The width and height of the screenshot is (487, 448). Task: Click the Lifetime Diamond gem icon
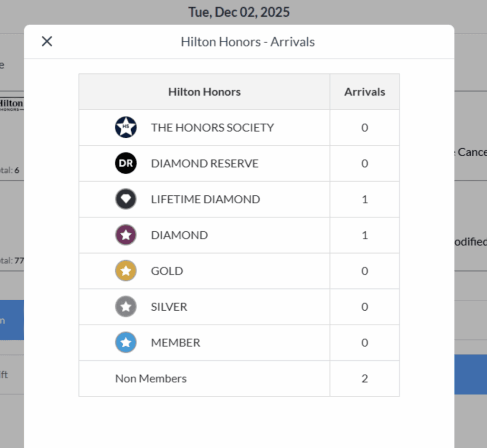pyautogui.click(x=126, y=199)
